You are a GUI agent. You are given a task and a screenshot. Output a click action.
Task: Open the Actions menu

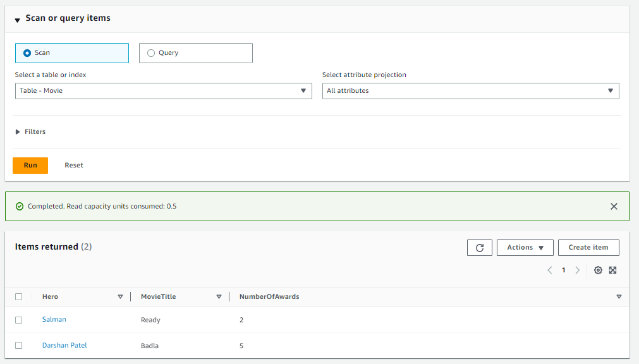tap(525, 248)
